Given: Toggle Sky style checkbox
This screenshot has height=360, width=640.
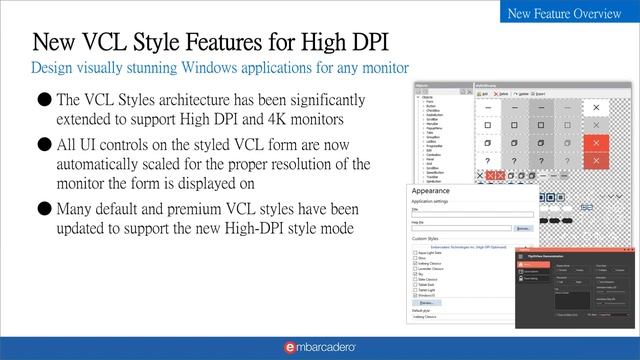Looking at the screenshot, I should pyautogui.click(x=415, y=274).
